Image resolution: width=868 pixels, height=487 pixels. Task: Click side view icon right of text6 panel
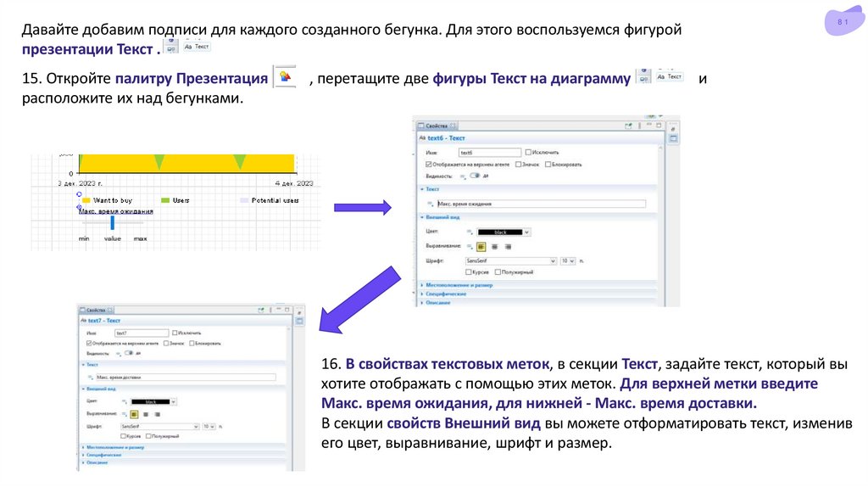[x=673, y=138]
